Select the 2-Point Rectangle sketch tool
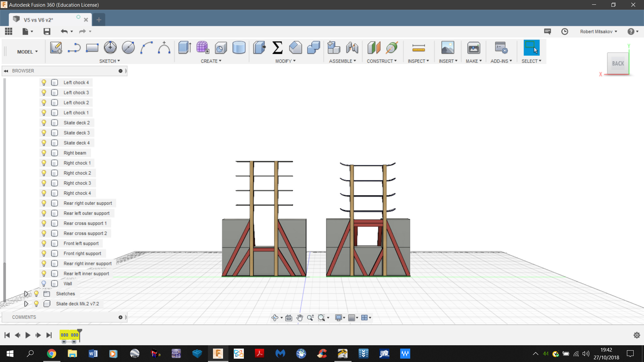Viewport: 644px width, 362px height. click(x=92, y=48)
